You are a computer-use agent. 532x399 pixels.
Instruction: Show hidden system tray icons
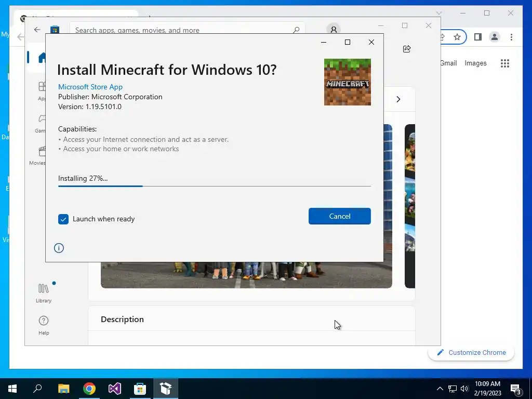(440, 389)
